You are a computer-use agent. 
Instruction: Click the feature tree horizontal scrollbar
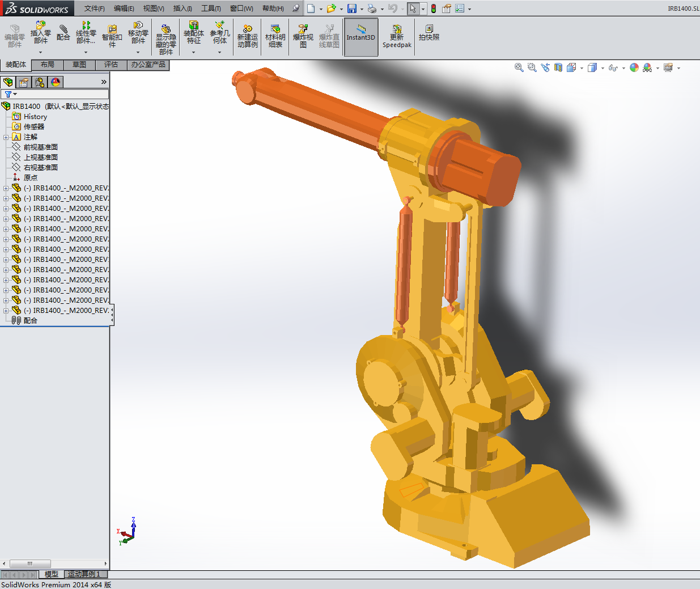pyautogui.click(x=31, y=563)
